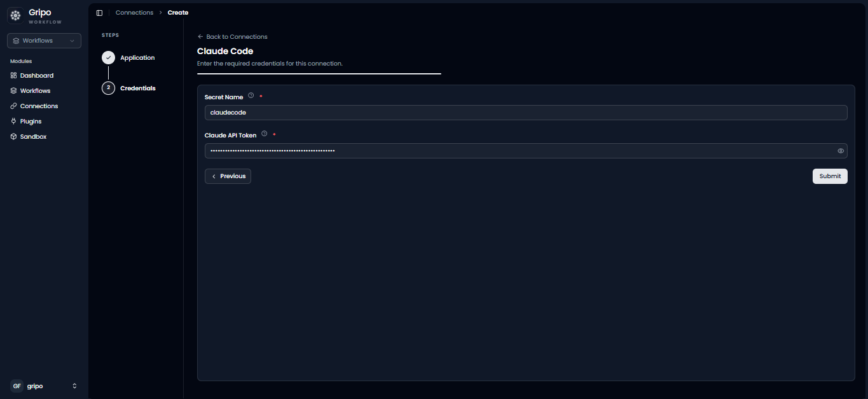Click the Gripo brand name
Image resolution: width=868 pixels, height=399 pixels.
coord(40,13)
